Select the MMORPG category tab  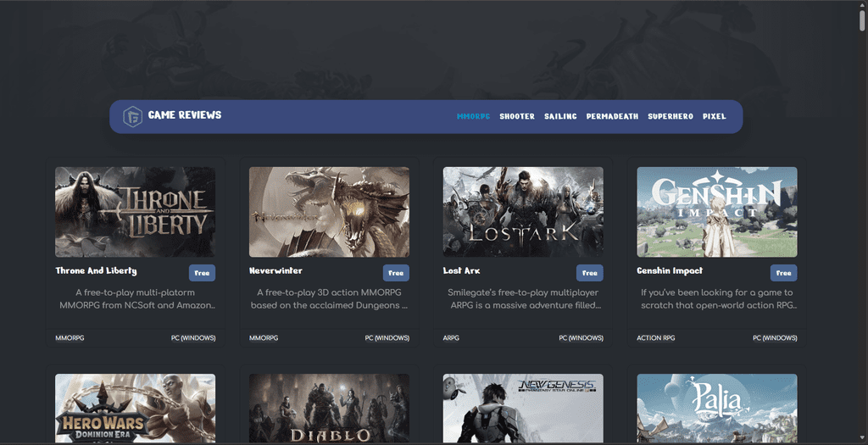coord(473,116)
